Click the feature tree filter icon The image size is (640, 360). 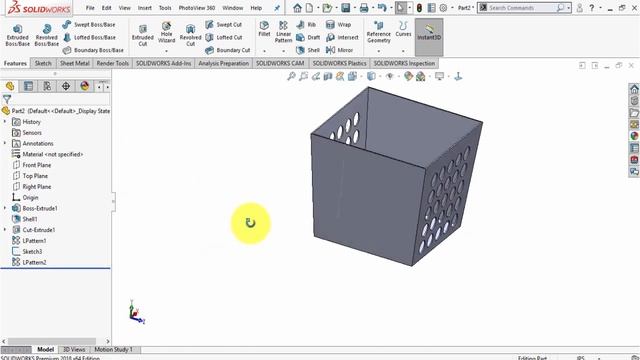pos(7,99)
